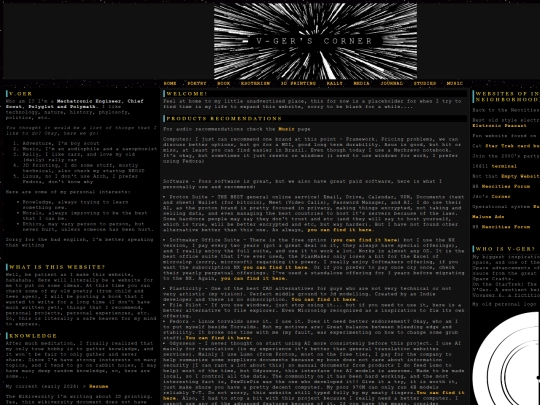Click 'Sorry for the bad english' line

point(79,242)
